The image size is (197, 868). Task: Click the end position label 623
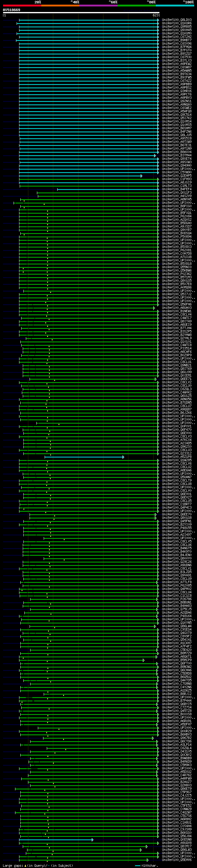pos(155,15)
